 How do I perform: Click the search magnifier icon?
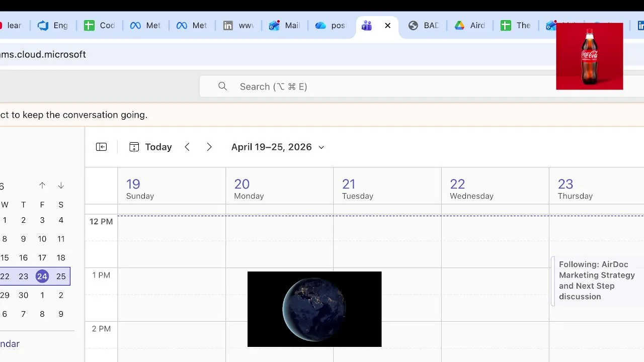[223, 86]
